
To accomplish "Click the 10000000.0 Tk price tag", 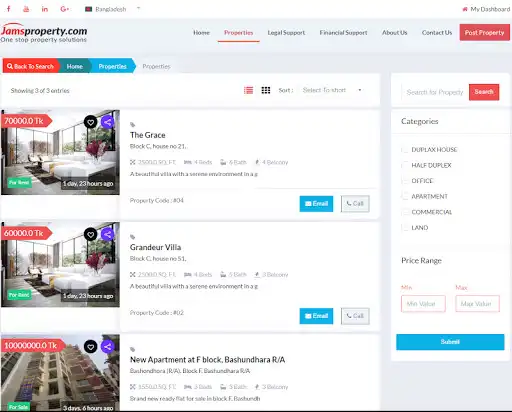I will [x=33, y=345].
